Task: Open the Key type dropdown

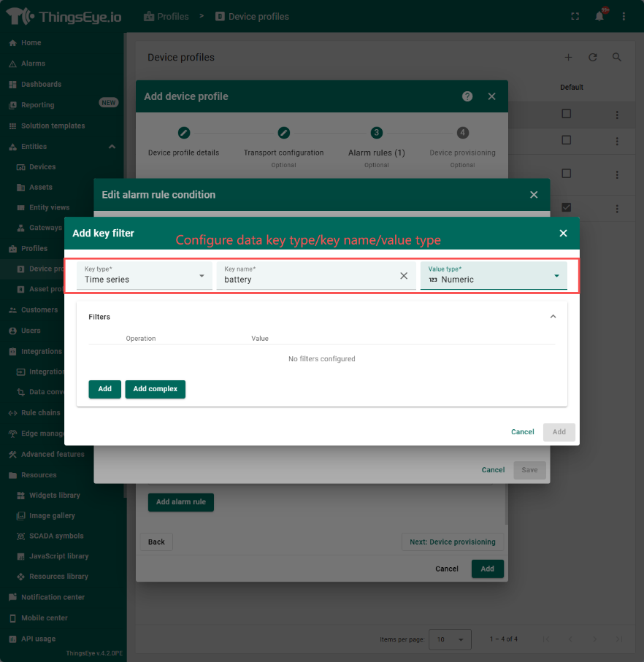Action: [145, 276]
